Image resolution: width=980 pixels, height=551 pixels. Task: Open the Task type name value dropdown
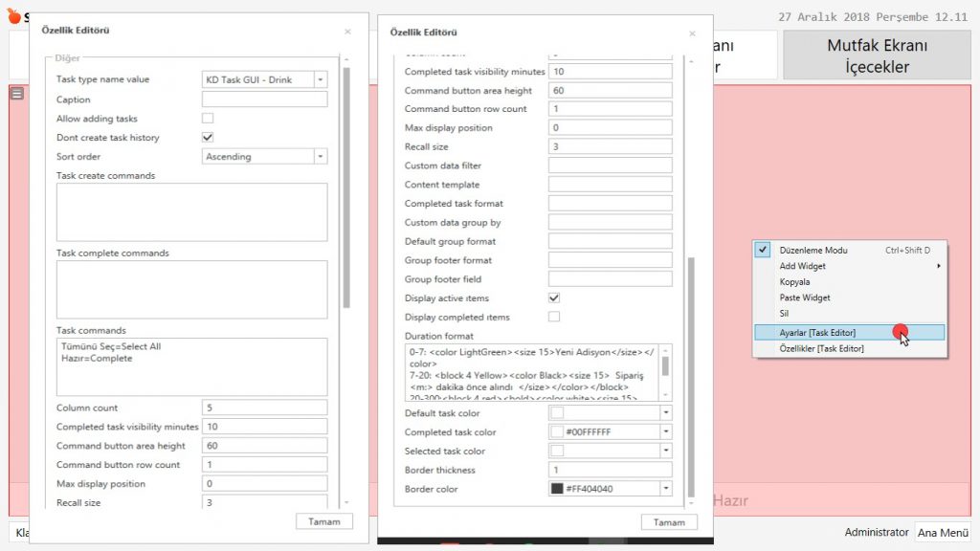(321, 80)
